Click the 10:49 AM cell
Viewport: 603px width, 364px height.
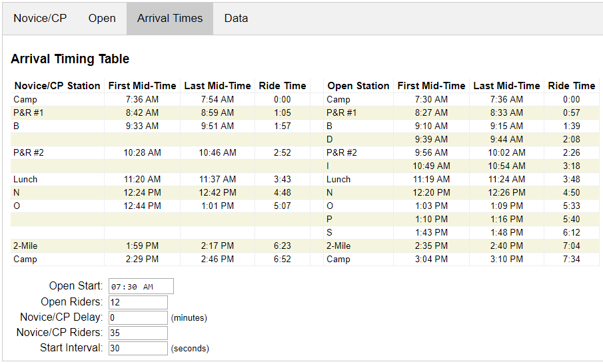coord(432,166)
